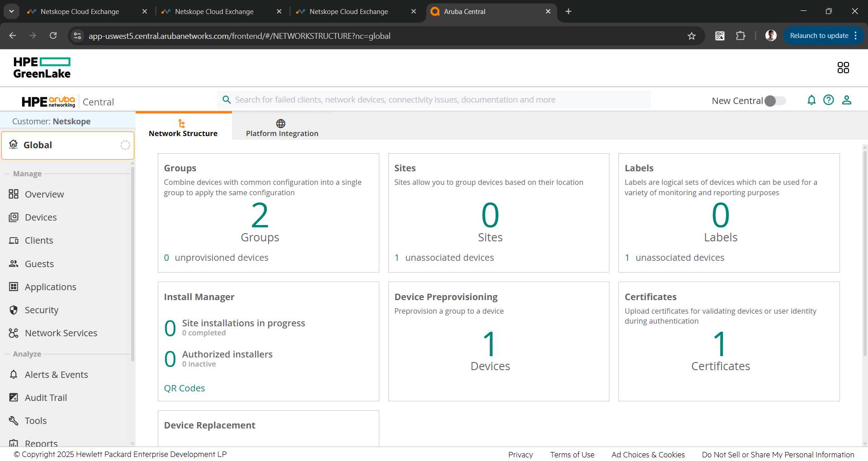
Task: Open the notifications bell
Action: click(x=811, y=100)
